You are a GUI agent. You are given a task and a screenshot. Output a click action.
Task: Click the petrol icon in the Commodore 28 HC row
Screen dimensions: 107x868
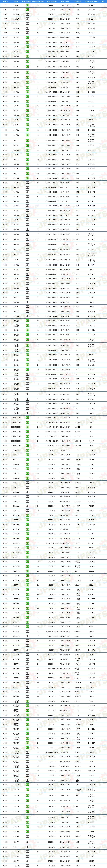coord(27,445)
